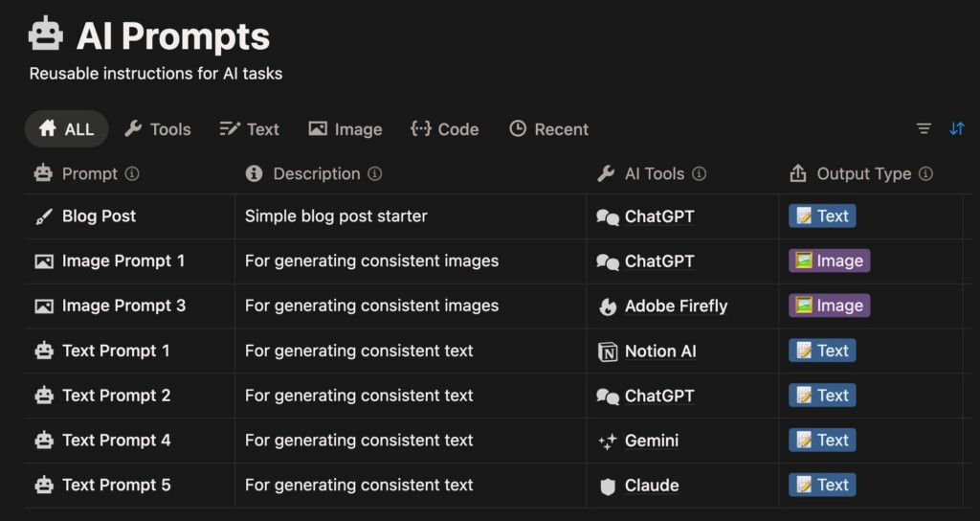Open the Image Prompt 1 page
980x521 pixels.
click(x=123, y=260)
